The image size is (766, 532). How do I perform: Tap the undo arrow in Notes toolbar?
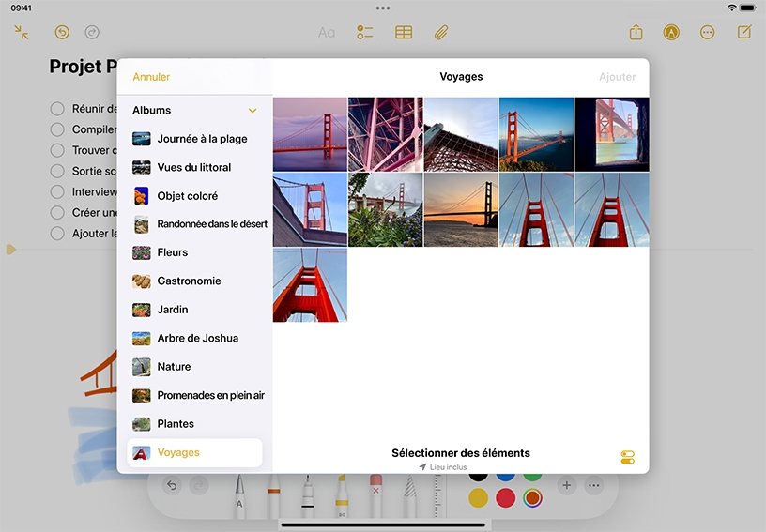click(x=62, y=32)
